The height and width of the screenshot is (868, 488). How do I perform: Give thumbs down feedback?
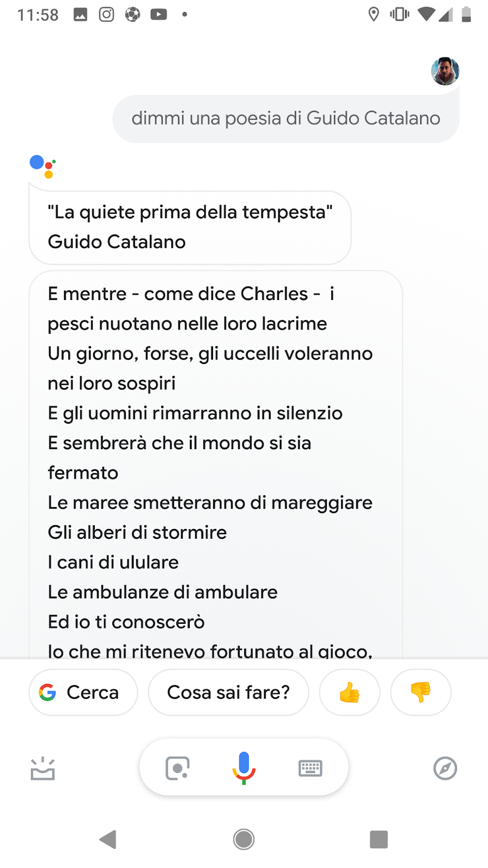(421, 692)
